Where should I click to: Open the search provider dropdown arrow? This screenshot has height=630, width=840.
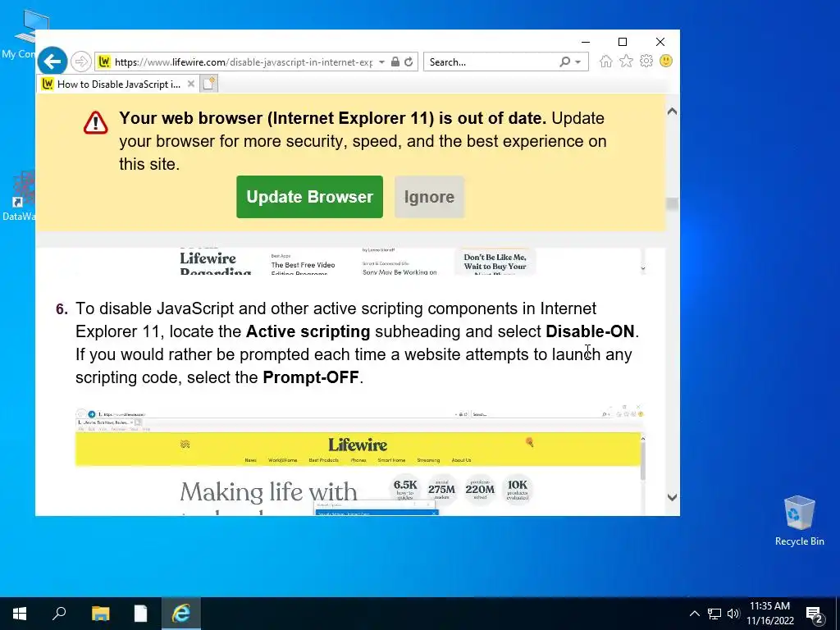578,62
